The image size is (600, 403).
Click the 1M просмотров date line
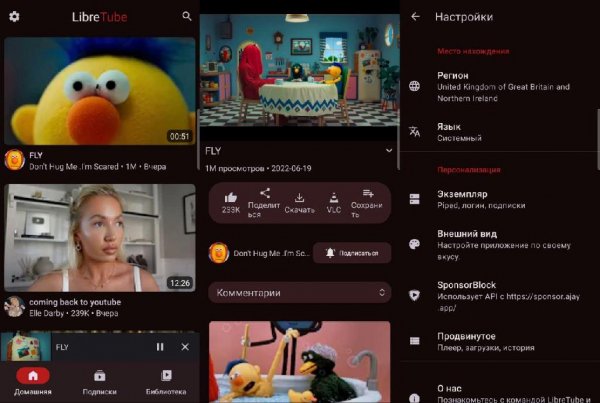tap(258, 168)
